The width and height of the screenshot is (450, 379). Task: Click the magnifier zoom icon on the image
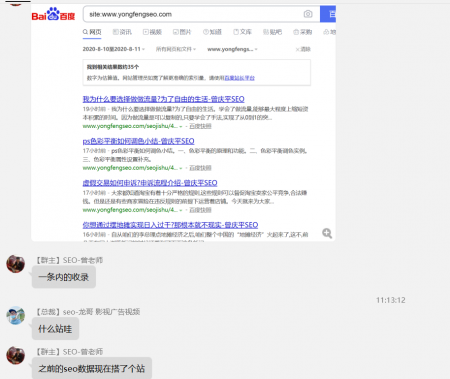(x=327, y=233)
